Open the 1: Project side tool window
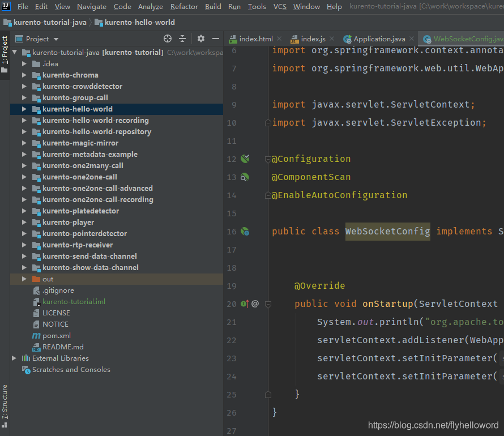 [x=5, y=54]
